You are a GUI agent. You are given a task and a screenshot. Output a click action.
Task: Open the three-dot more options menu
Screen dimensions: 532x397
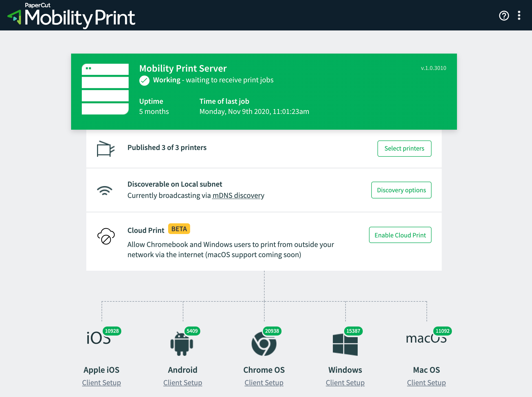[519, 16]
